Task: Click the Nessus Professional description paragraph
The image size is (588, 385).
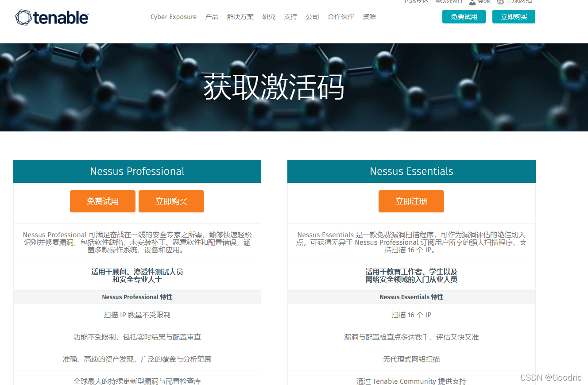Action: 137,243
